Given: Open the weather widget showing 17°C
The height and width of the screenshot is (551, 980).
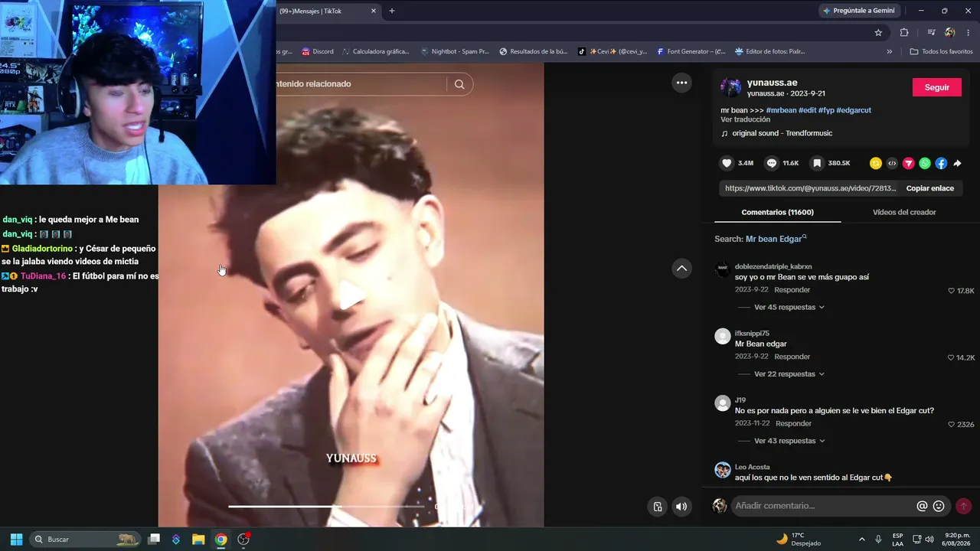Looking at the screenshot, I should point(799,539).
